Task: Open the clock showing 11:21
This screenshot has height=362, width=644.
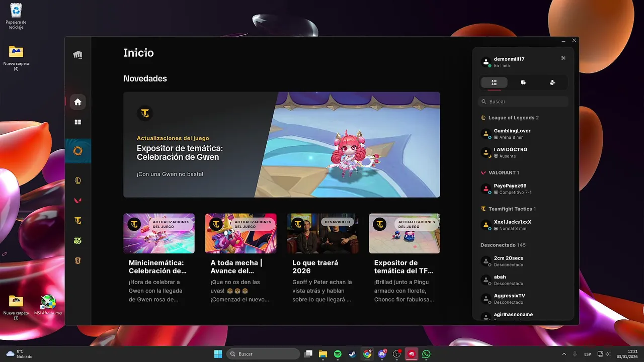Action: (627, 354)
